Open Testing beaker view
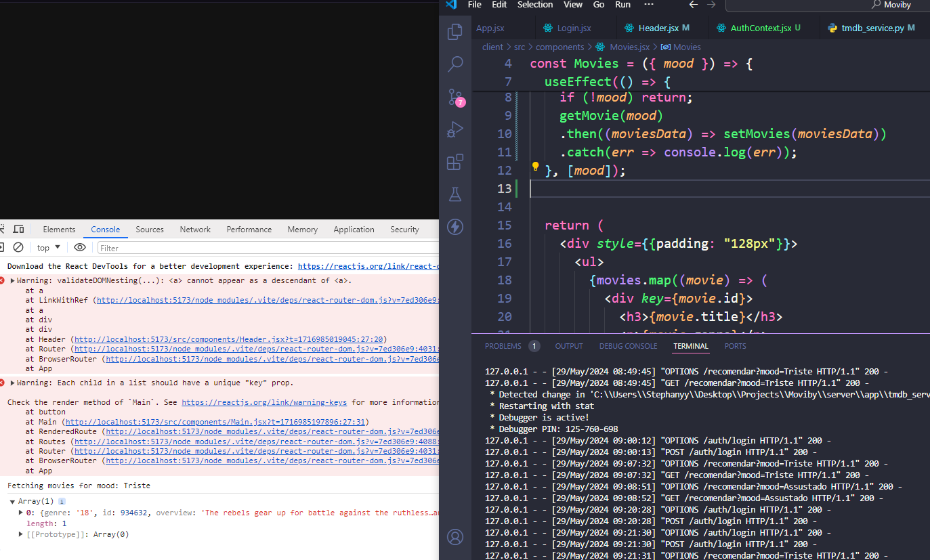The width and height of the screenshot is (930, 560). click(x=455, y=194)
